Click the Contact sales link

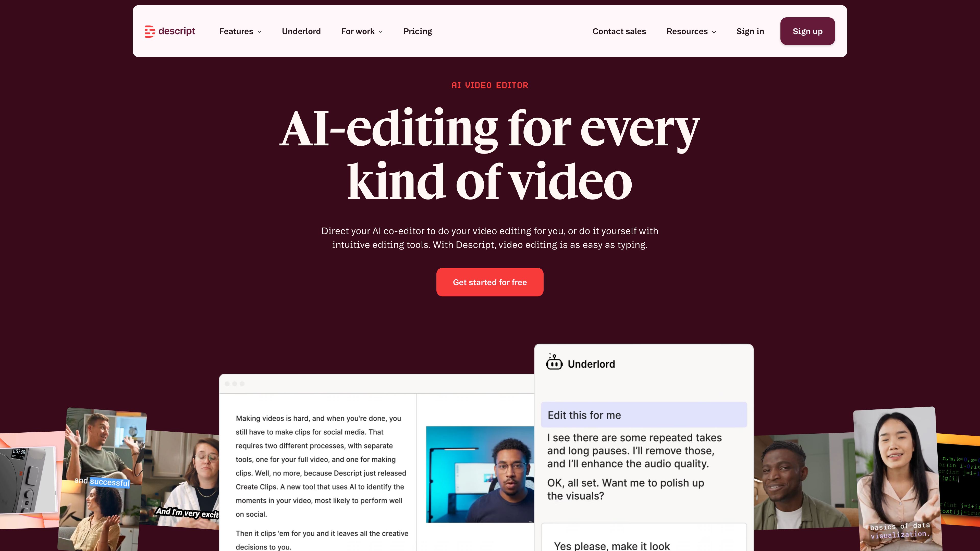619,31
